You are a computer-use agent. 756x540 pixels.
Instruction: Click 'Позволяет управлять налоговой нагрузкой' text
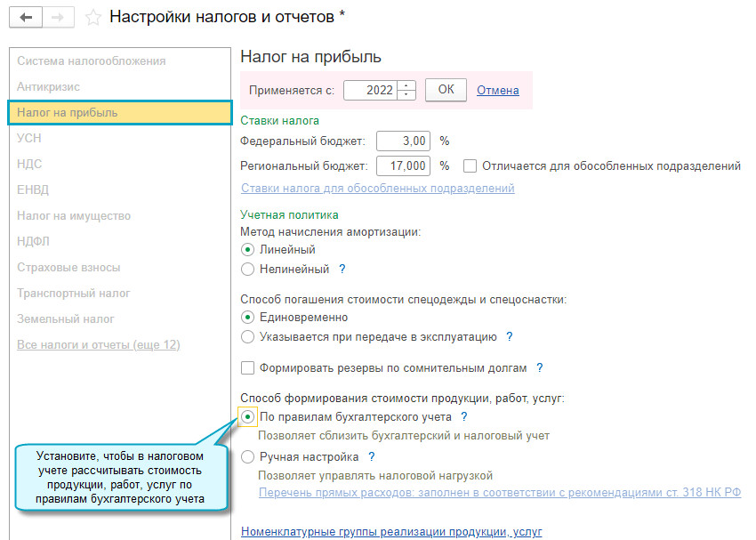click(375, 475)
